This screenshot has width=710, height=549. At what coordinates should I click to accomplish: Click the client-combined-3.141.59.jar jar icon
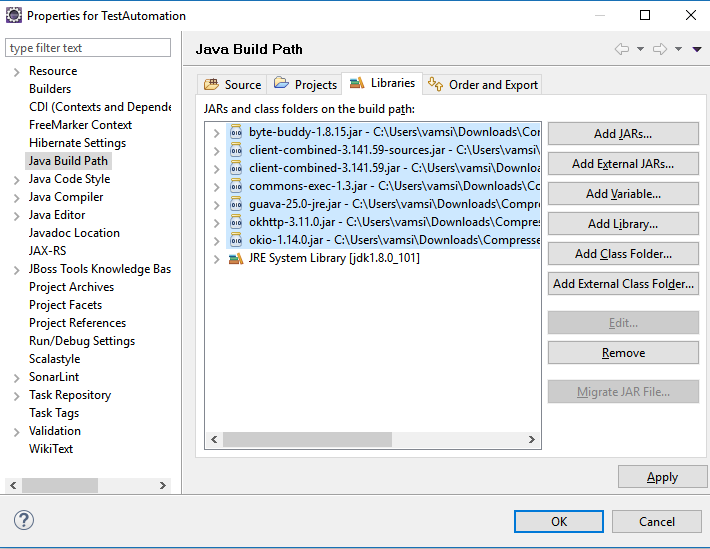pos(236,168)
